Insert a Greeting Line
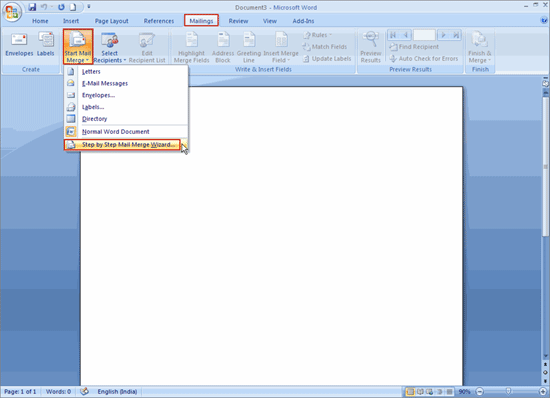The height and width of the screenshot is (398, 550). (x=249, y=47)
